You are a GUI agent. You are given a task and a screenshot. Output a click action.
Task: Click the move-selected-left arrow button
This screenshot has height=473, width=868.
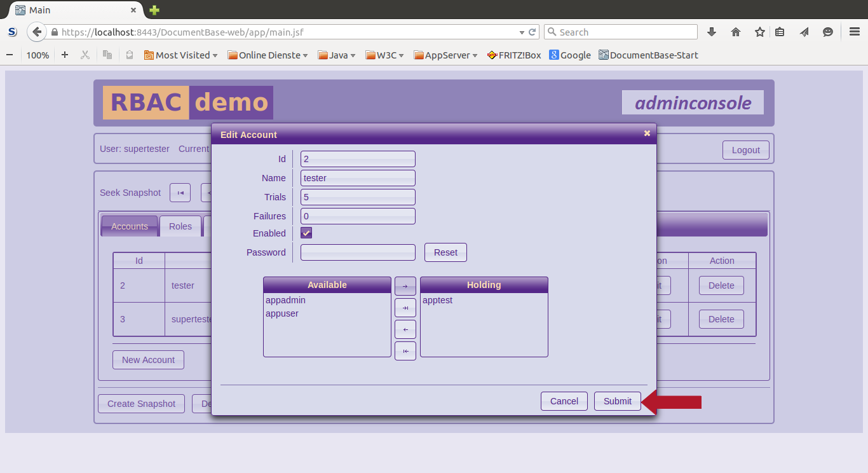405,329
